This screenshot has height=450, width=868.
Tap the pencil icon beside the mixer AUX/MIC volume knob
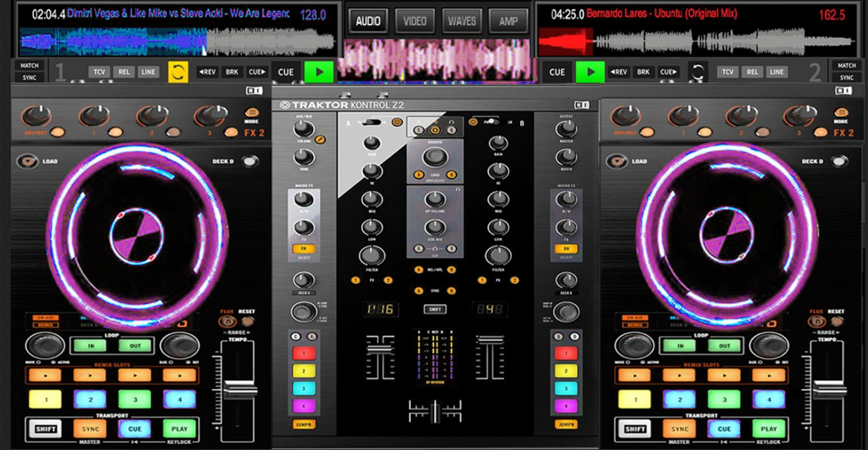point(320,140)
